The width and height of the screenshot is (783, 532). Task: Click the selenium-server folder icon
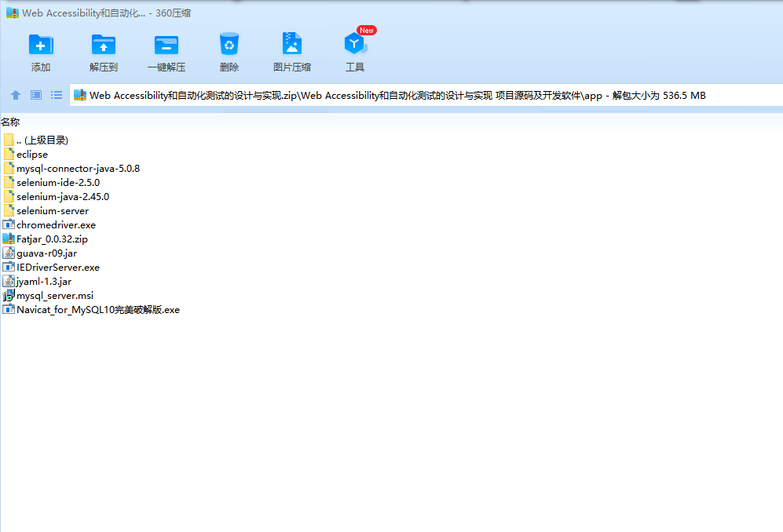9,210
